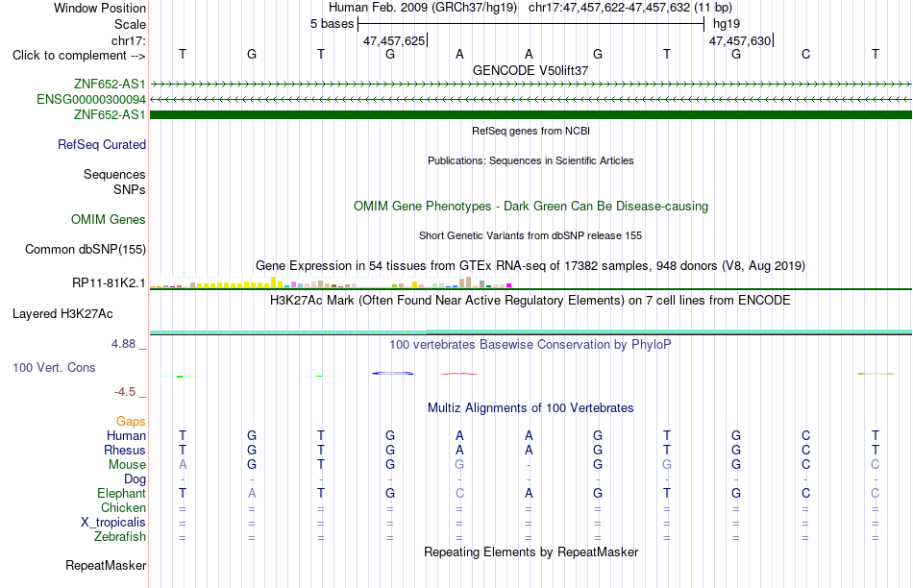
Task: Click the RepeatMasker track label
Action: coord(106,565)
